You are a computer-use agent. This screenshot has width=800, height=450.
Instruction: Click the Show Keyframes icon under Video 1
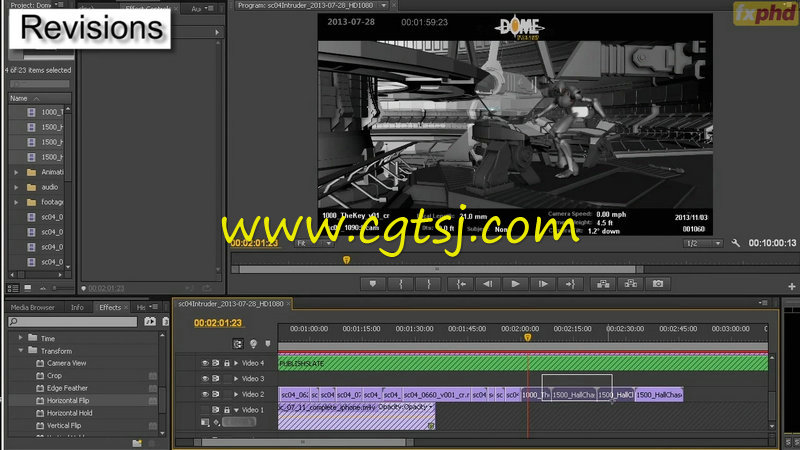click(x=216, y=422)
